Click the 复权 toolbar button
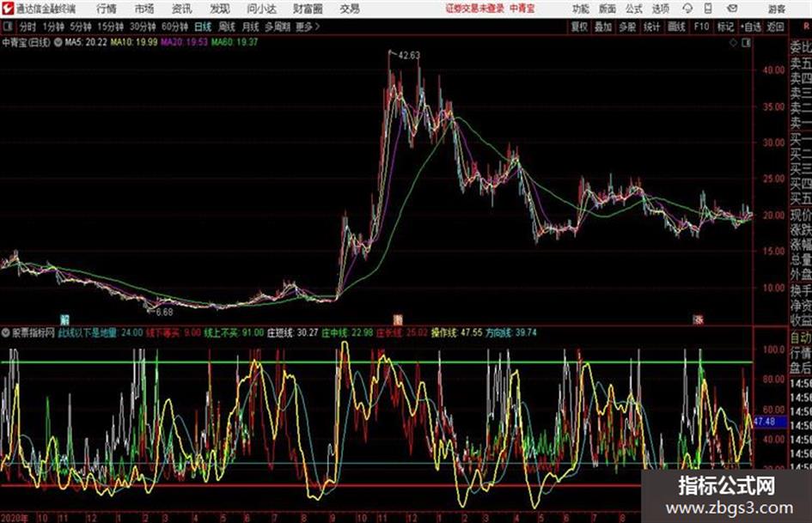Viewport: 812px width, 523px height. pos(579,27)
